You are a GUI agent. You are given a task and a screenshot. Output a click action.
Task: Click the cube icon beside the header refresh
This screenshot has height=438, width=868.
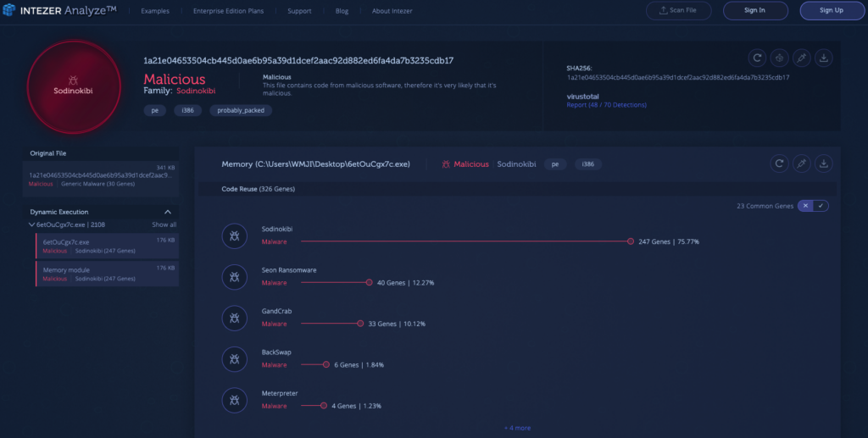coord(780,58)
